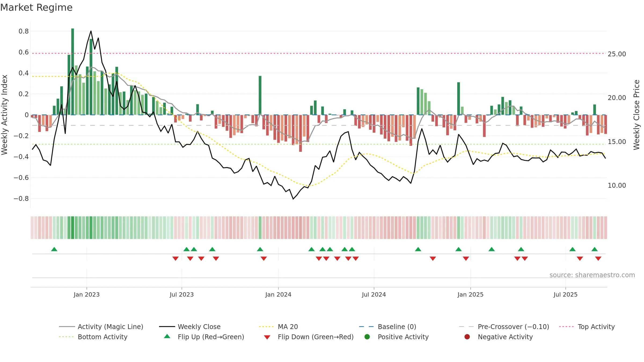Click the '15.00' price axis label
This screenshot has width=644, height=362.
tap(617, 142)
